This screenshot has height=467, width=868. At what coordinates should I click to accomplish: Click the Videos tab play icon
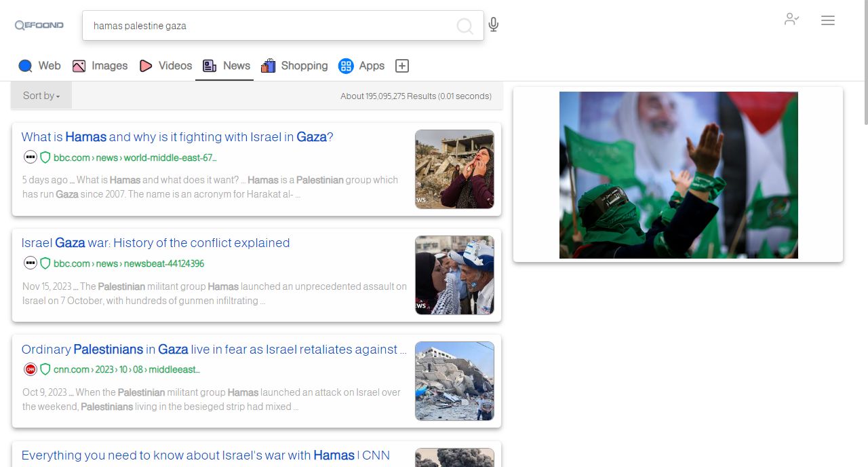pyautogui.click(x=146, y=66)
